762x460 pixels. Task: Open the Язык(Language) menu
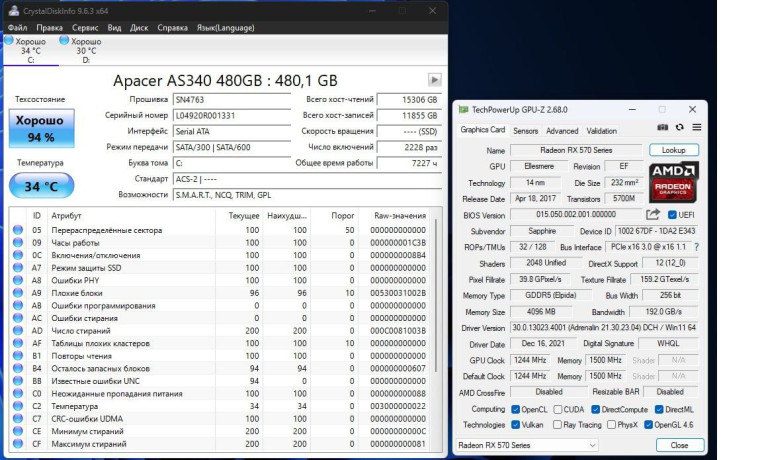pyautogui.click(x=225, y=28)
